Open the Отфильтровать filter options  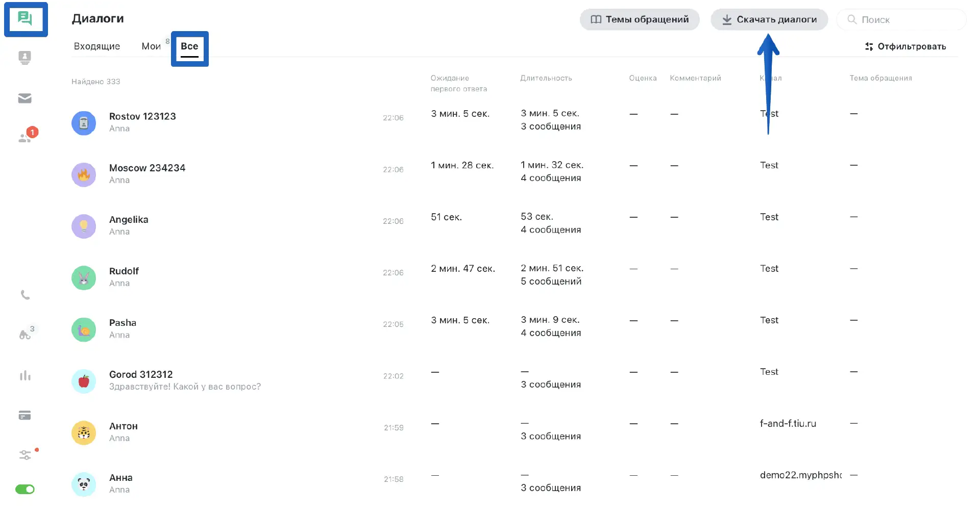click(905, 46)
